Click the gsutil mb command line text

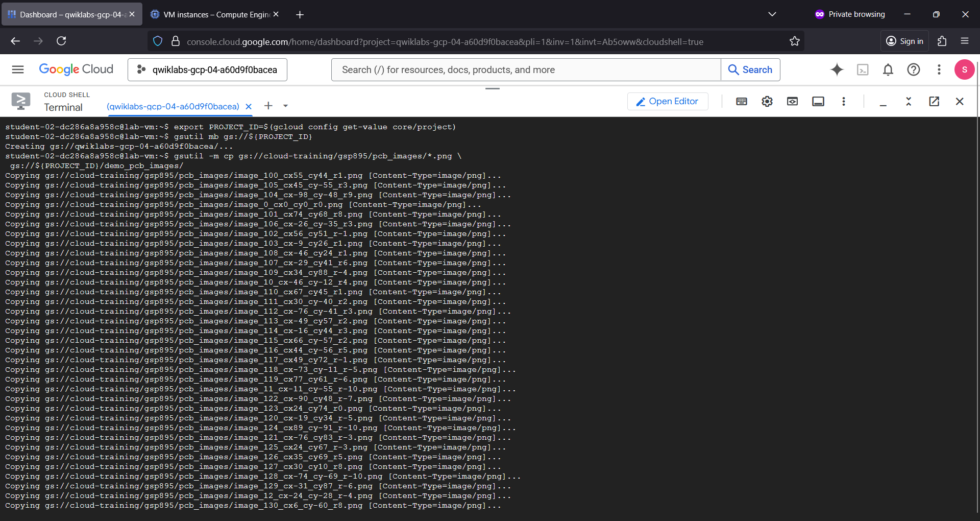coord(243,137)
